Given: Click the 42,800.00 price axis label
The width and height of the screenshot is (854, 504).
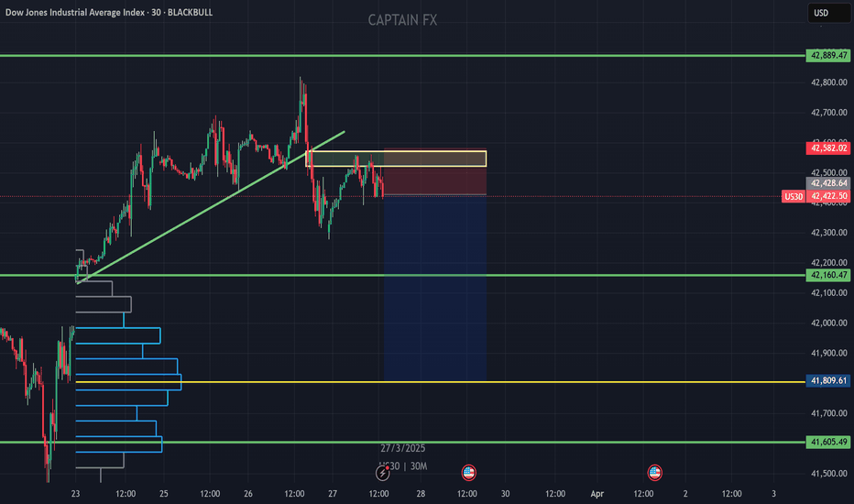Looking at the screenshot, I should [828, 82].
